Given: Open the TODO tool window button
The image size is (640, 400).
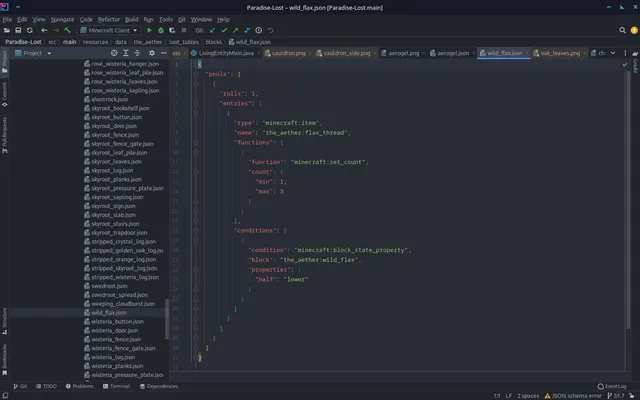Looking at the screenshot, I should [x=46, y=386].
